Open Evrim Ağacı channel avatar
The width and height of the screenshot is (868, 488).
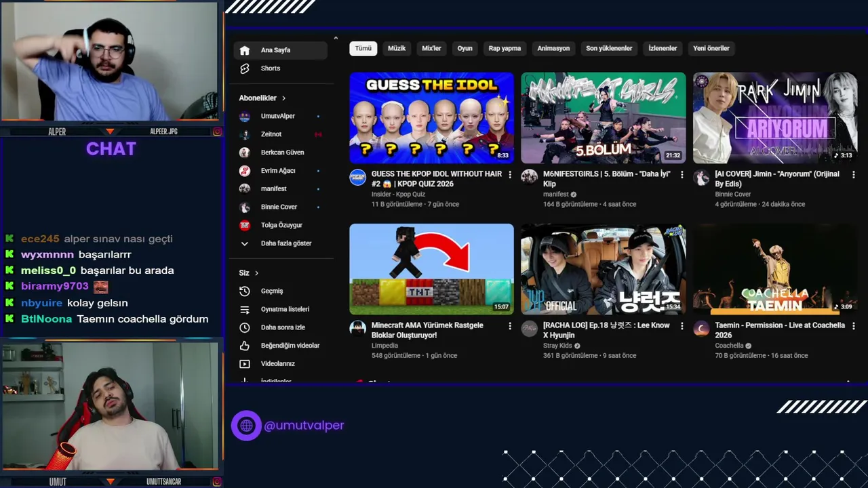pos(245,171)
